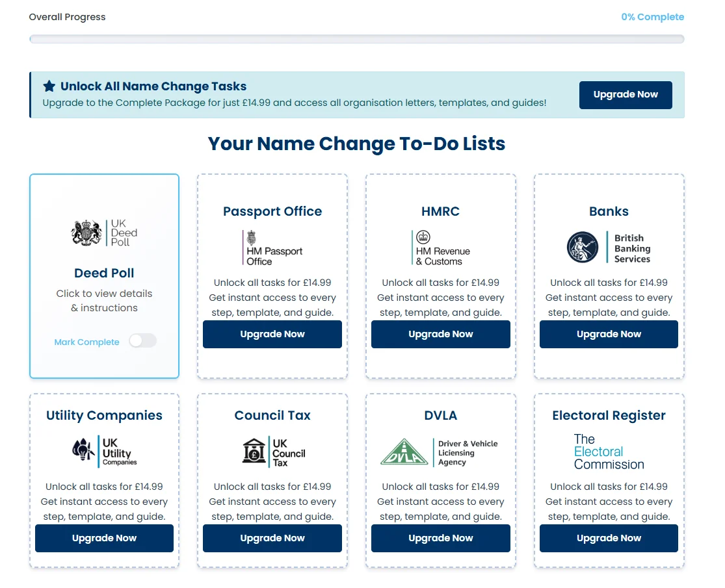Screen dimensions: 725x588
Task: Expand the Passport Office task card
Action: coord(272,211)
